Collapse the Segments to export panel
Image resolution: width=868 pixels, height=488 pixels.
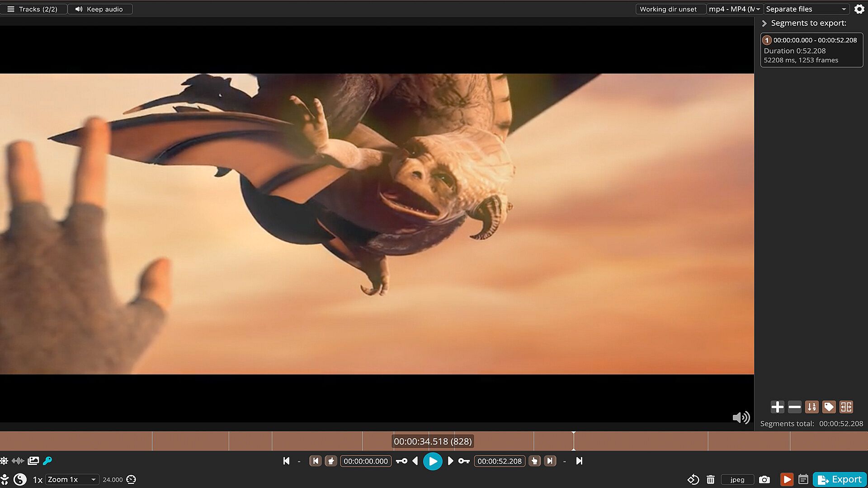pyautogui.click(x=764, y=23)
